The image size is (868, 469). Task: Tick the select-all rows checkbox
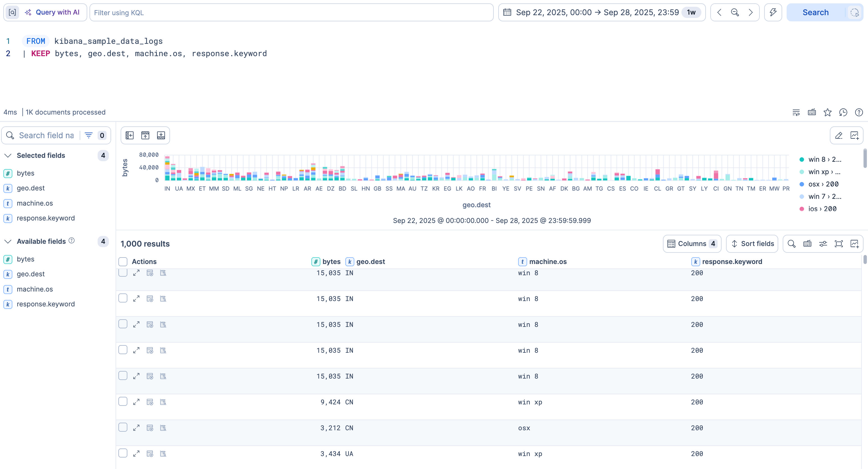(123, 262)
